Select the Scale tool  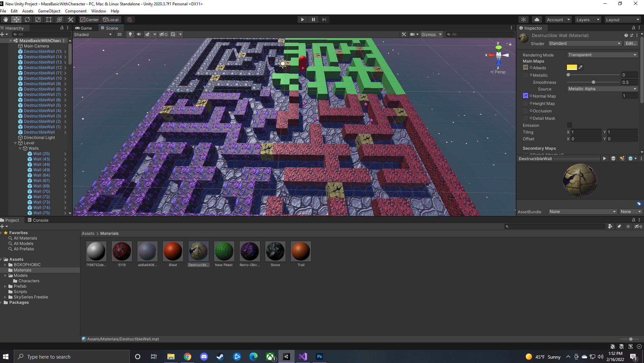point(38,20)
